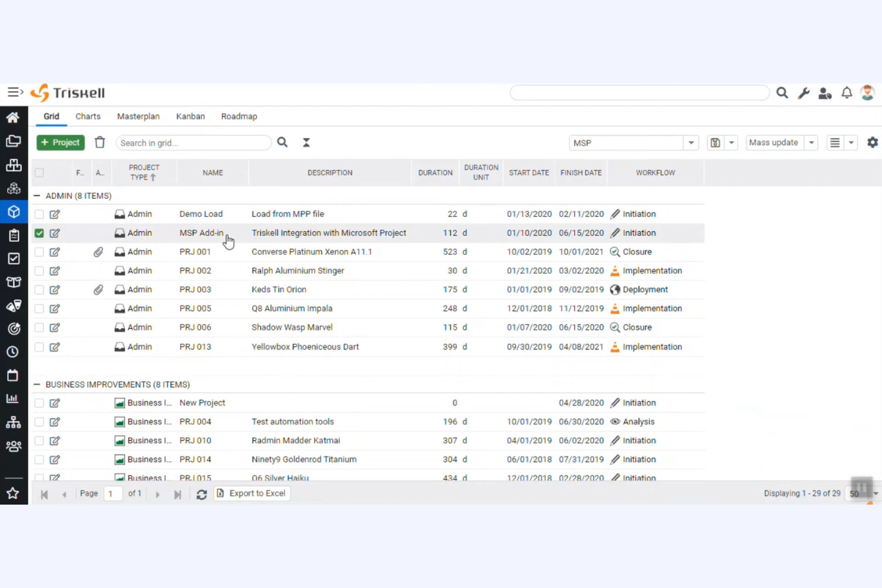This screenshot has height=588, width=882.
Task: Go to last page arrow
Action: [177, 494]
